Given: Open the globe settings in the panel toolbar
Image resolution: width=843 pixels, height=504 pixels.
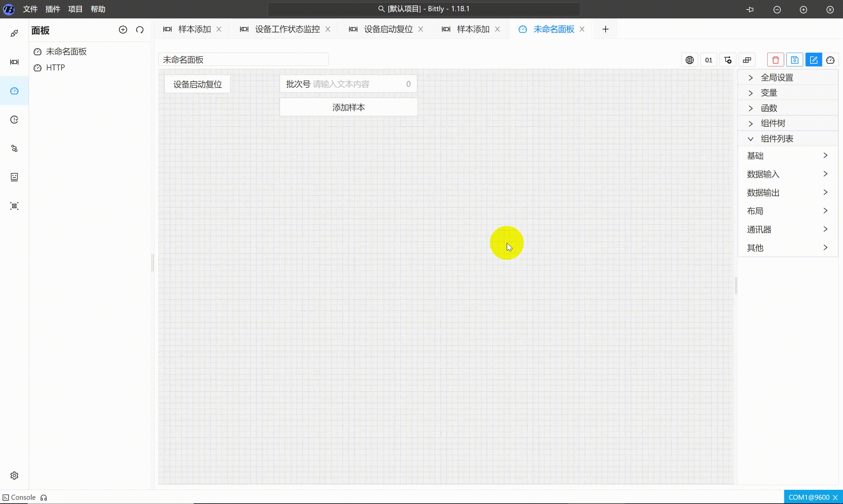Looking at the screenshot, I should 690,60.
